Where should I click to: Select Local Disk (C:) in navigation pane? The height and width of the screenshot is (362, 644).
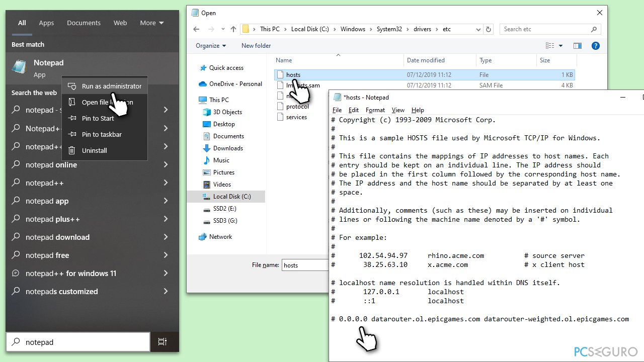click(x=226, y=197)
